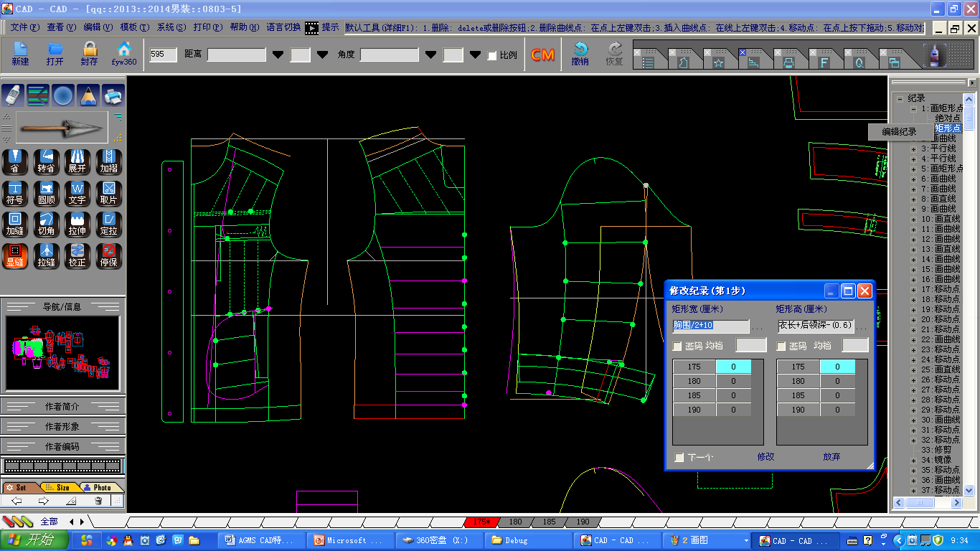Click the 打开 open file button
Screen dimensions: 980x551
point(55,55)
